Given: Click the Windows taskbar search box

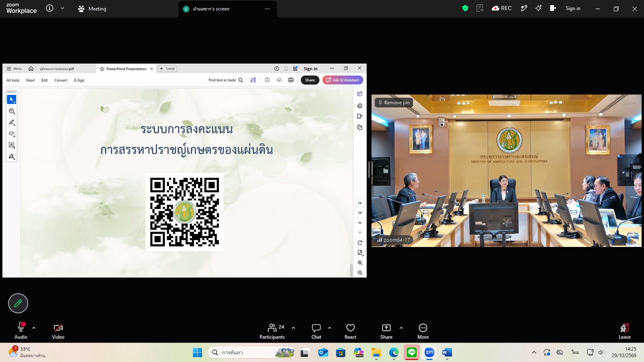Looking at the screenshot, I should [x=252, y=353].
